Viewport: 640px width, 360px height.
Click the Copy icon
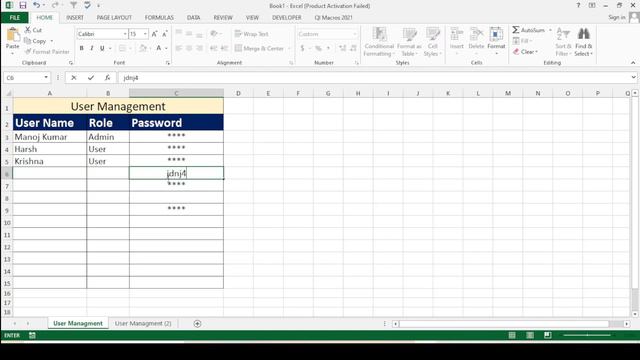[x=27, y=41]
